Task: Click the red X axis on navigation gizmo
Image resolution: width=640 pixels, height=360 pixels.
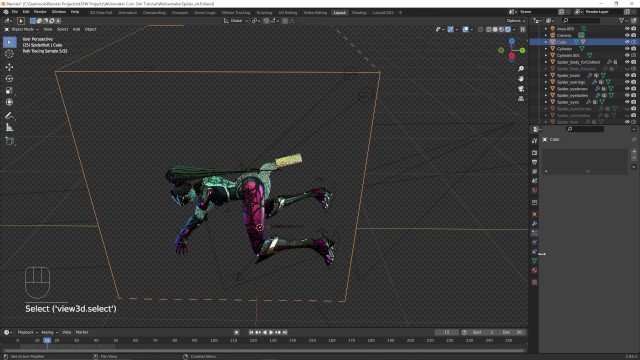Action: [x=512, y=56]
